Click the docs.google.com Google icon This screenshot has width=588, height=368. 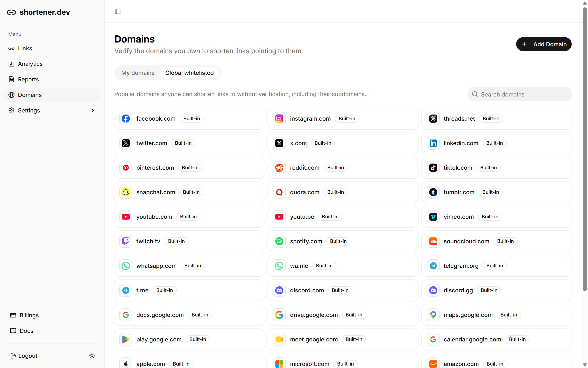coord(126,315)
